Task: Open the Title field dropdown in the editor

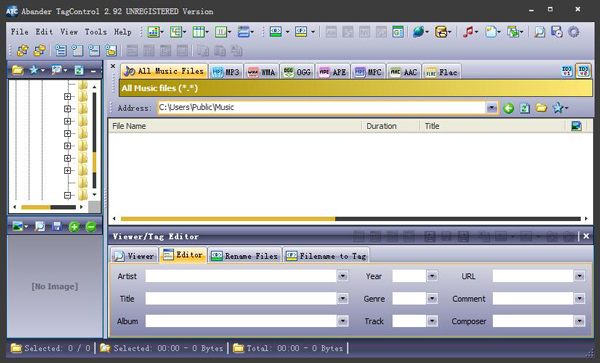Action: pos(342,298)
